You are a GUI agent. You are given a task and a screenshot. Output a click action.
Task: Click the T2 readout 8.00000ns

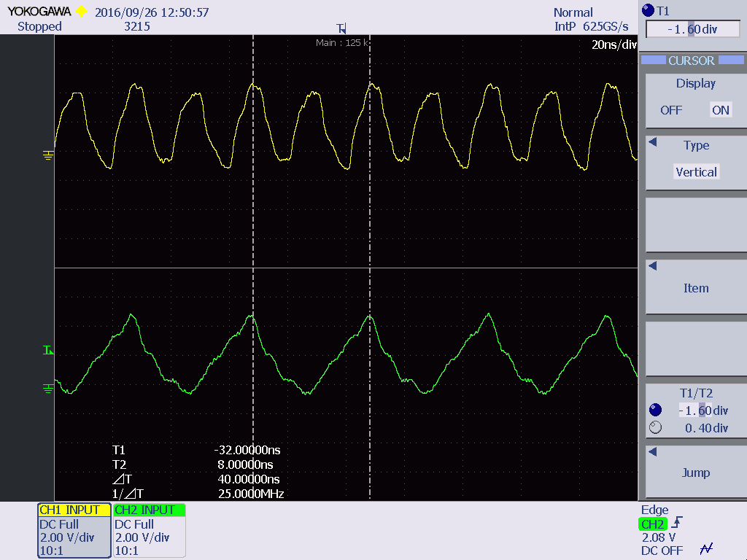click(x=245, y=464)
